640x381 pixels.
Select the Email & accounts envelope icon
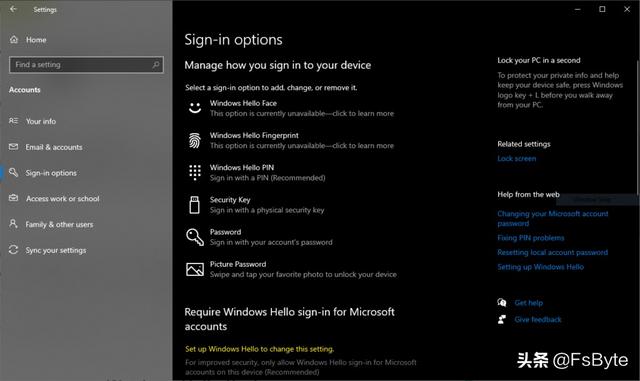tap(13, 147)
